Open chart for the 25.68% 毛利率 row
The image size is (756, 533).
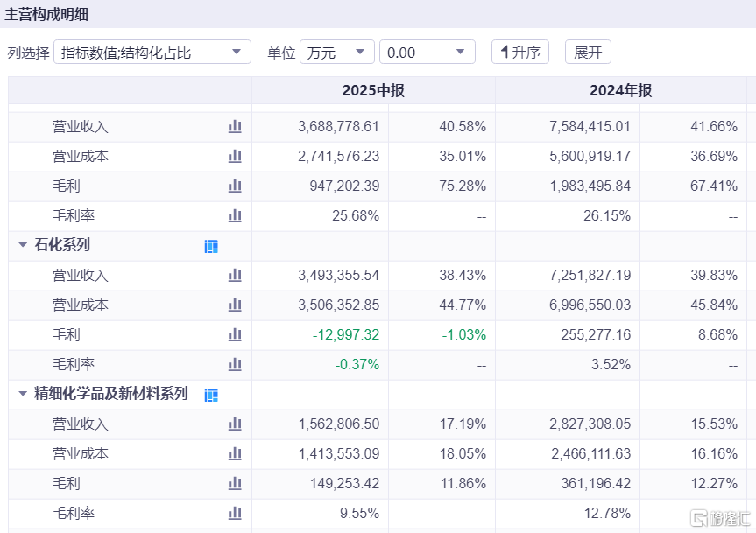tap(235, 216)
